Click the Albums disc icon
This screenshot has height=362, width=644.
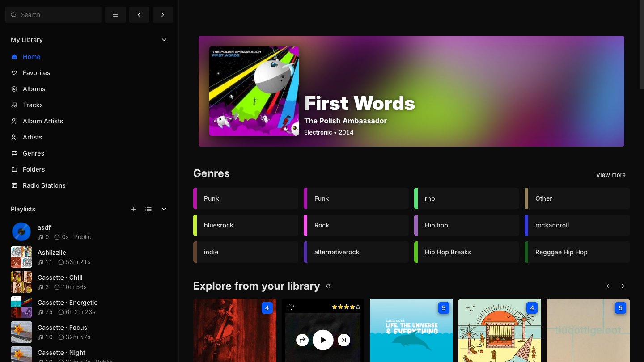pos(14,89)
